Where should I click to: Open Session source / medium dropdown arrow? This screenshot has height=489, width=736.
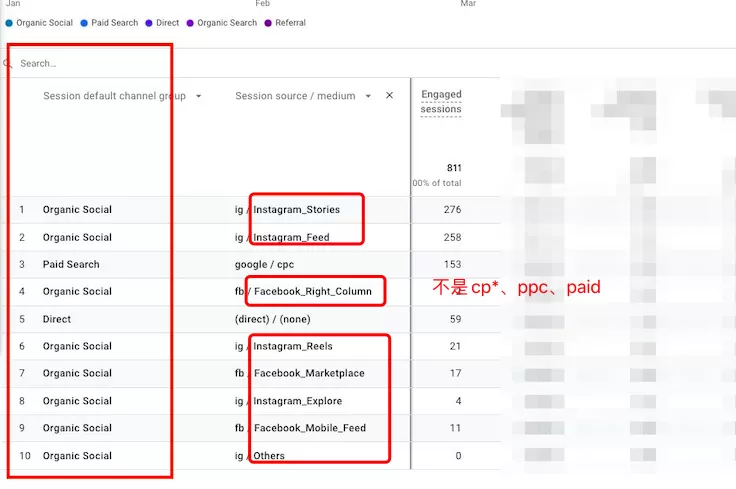368,96
